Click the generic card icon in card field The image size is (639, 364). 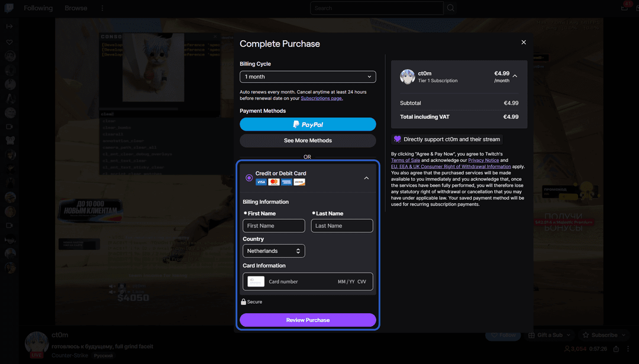point(256,282)
